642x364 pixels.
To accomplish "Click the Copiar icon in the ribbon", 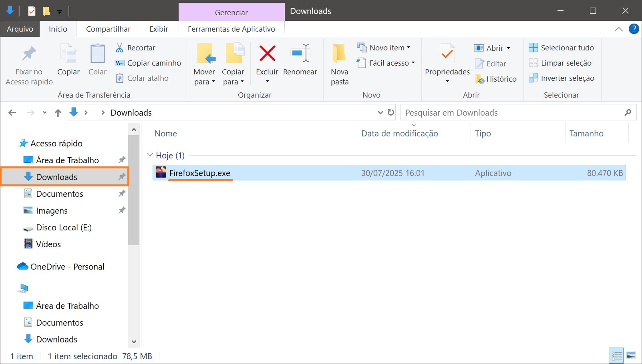I will 69,54.
